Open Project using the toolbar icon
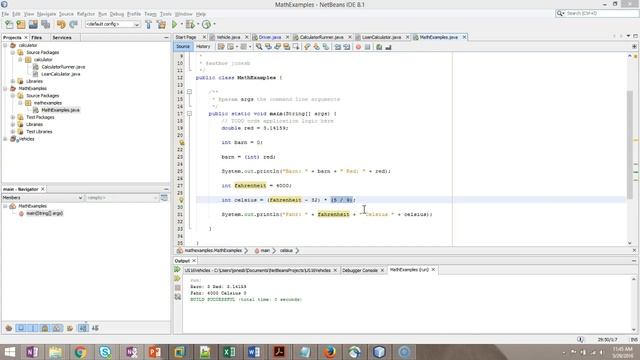The image size is (640, 360). (x=33, y=24)
